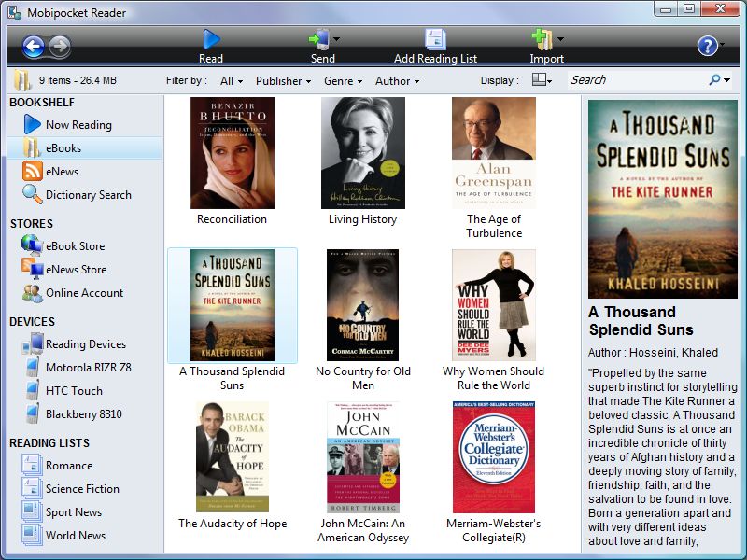Viewport: 747px width, 560px height.
Task: Select The Audacity of Hope cover
Action: [233, 456]
